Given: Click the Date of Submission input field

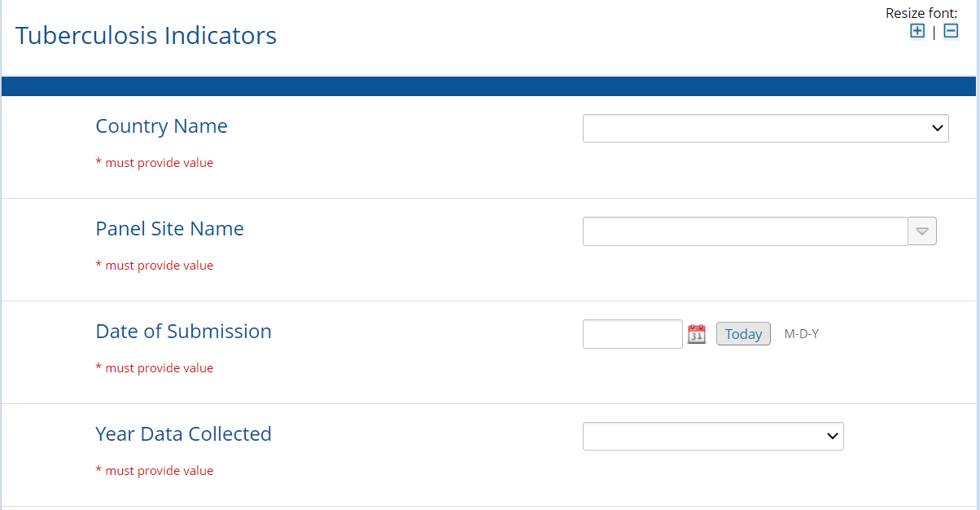Looking at the screenshot, I should coord(632,334).
